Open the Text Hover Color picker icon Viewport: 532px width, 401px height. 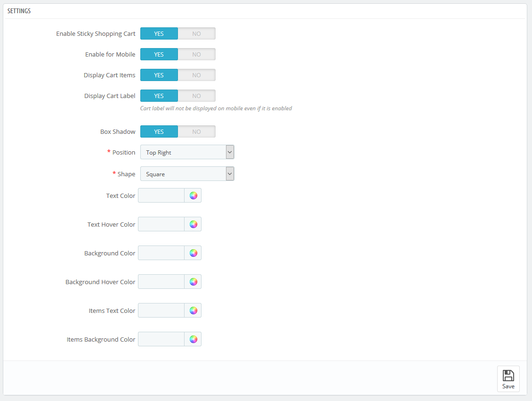[x=193, y=224]
